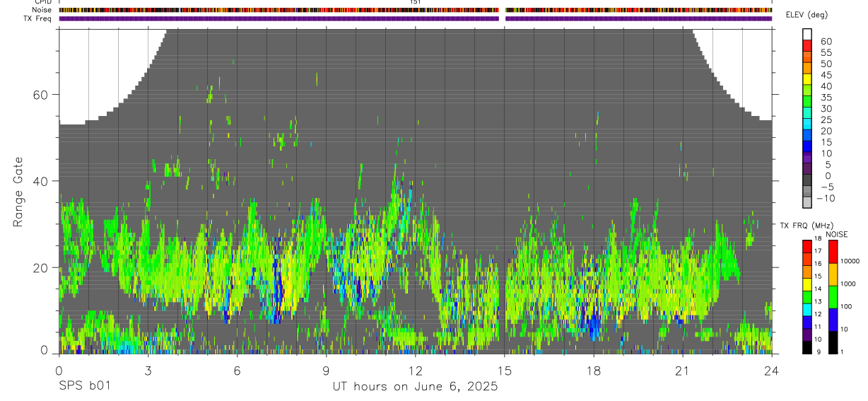Click the white top segment of elevation colorbar

(807, 35)
